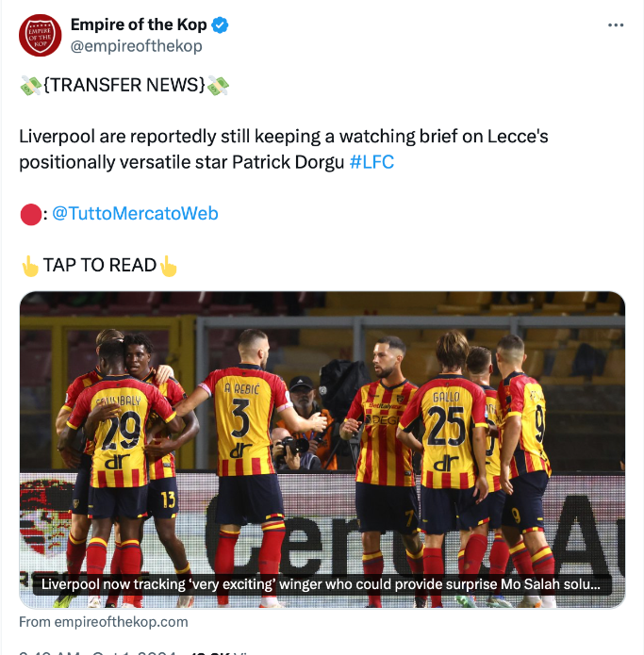Click the pointing hand emoji before TAP TO READ
The height and width of the screenshot is (655, 644).
[x=30, y=266]
